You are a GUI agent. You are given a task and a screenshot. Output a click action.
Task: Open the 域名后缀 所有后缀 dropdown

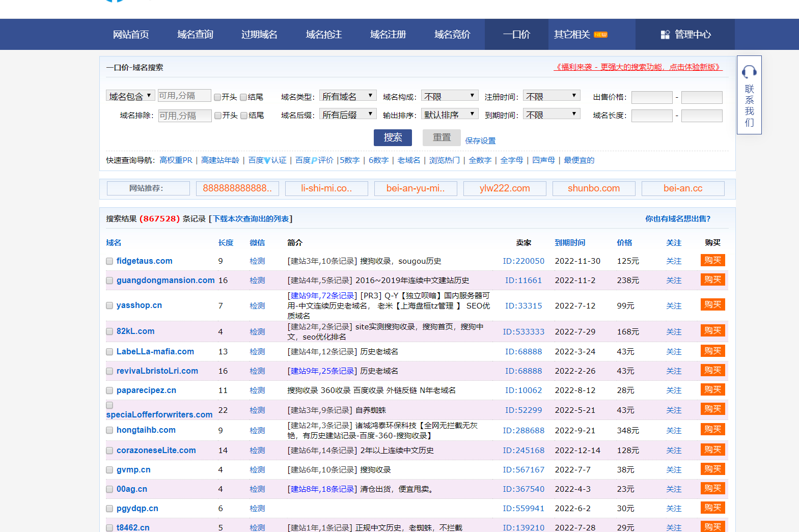click(348, 115)
